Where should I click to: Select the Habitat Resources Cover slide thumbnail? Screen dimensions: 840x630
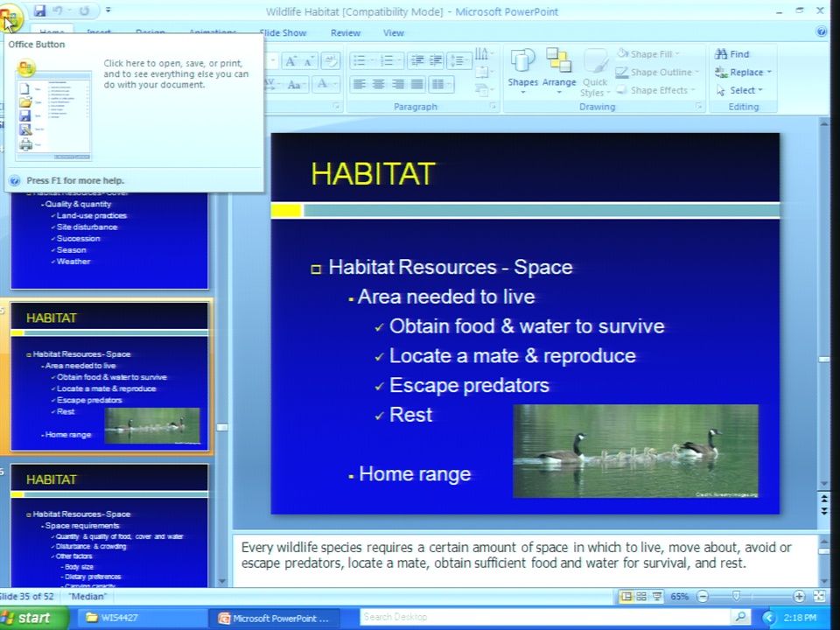[x=109, y=240]
